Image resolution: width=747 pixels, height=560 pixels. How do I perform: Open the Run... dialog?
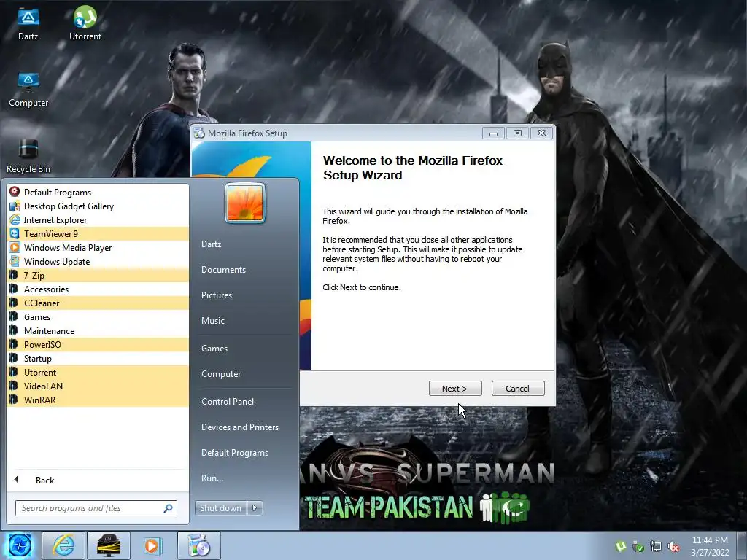click(212, 478)
